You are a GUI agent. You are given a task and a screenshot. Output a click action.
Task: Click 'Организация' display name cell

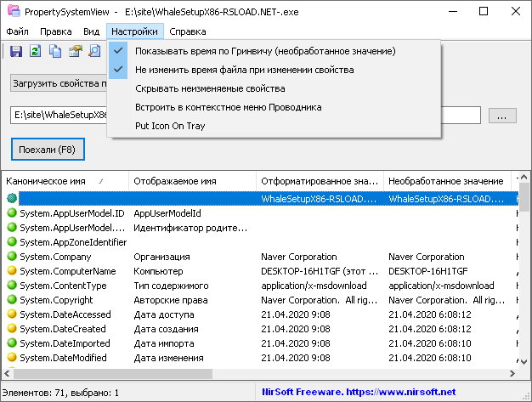(x=161, y=257)
